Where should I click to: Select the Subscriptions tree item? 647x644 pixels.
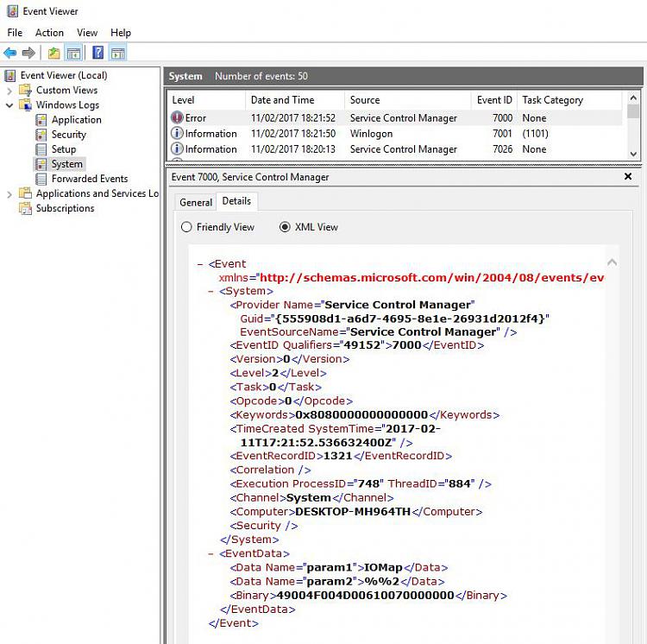pyautogui.click(x=66, y=208)
